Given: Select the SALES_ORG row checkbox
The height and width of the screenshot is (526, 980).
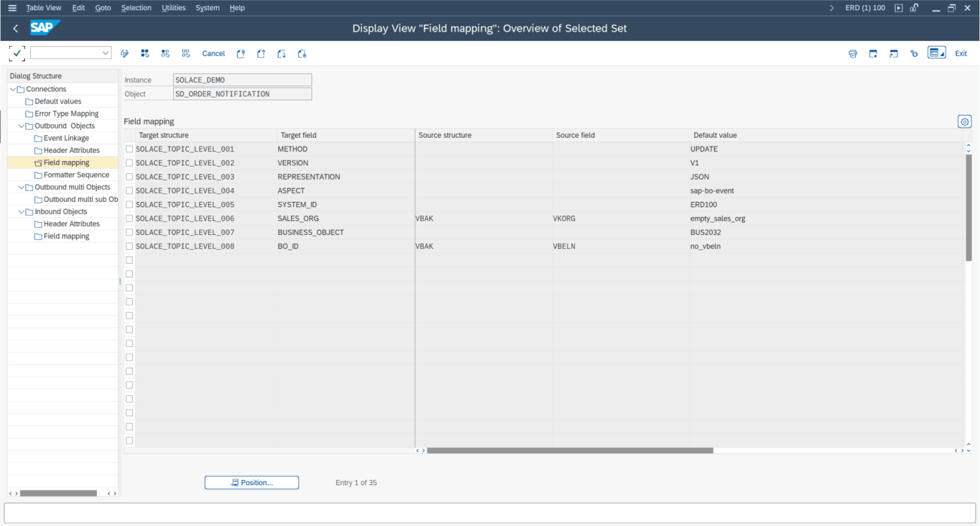Looking at the screenshot, I should (130, 218).
